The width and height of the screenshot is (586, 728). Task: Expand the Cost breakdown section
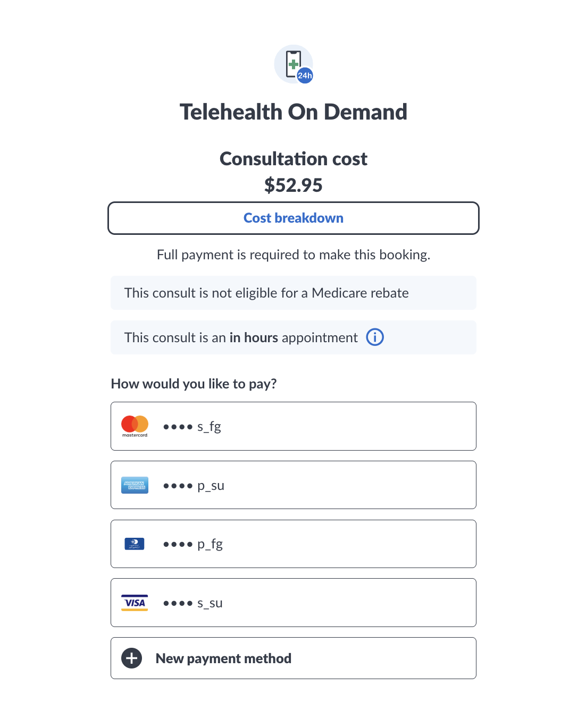pos(293,218)
